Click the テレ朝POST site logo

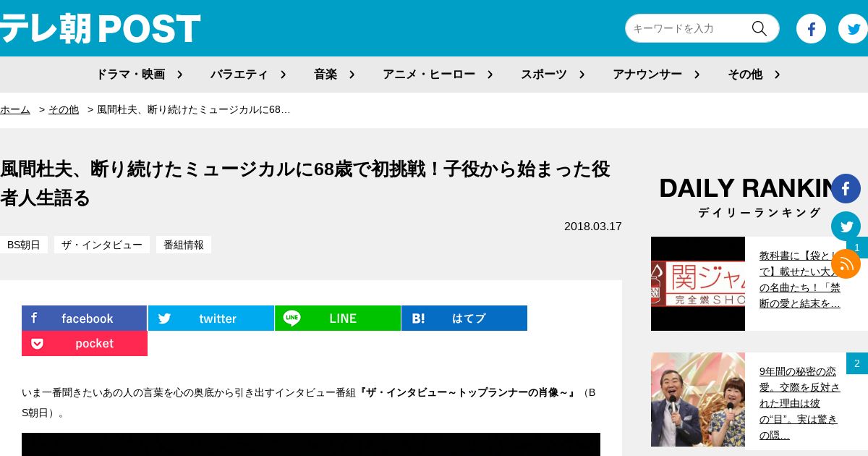100,29
